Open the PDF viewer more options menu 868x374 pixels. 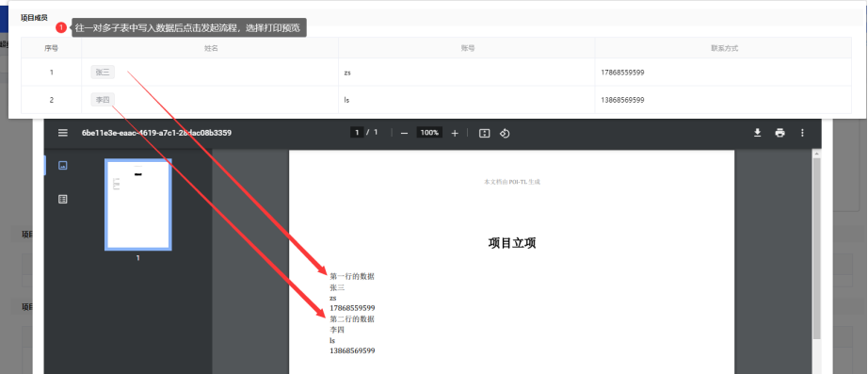click(x=803, y=133)
